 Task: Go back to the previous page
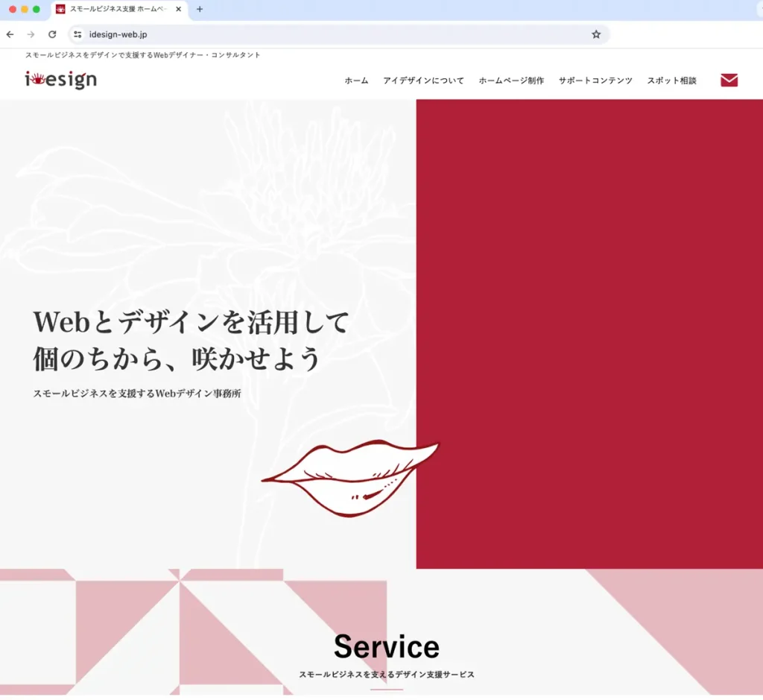pos(10,34)
